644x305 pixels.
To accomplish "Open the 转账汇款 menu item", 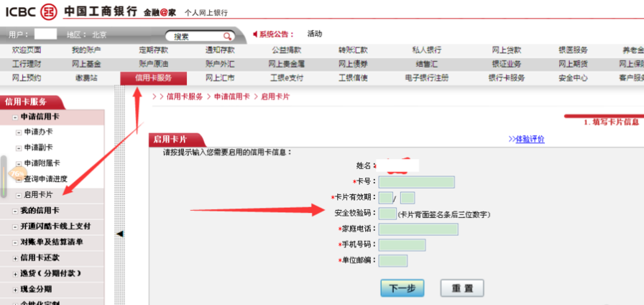I will [x=353, y=50].
